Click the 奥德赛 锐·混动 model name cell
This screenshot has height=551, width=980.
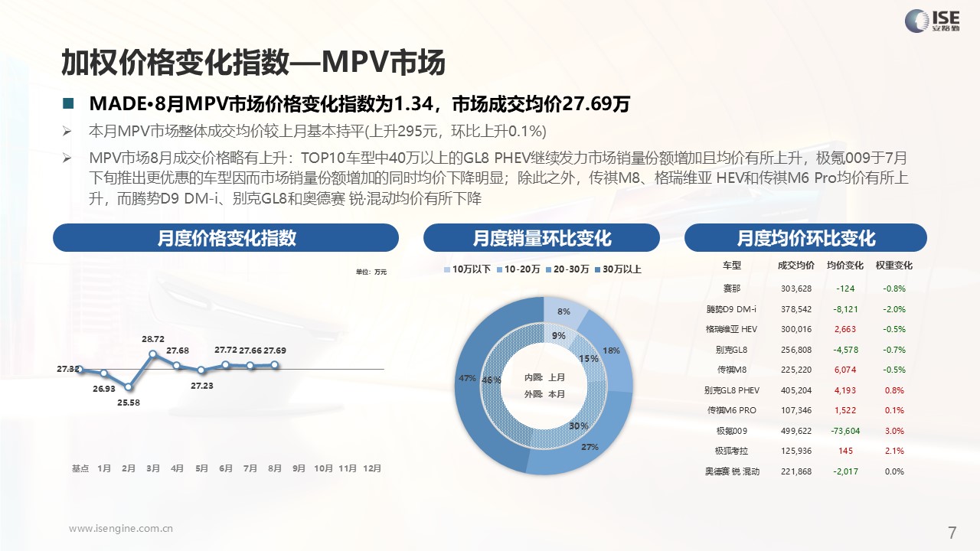point(732,471)
